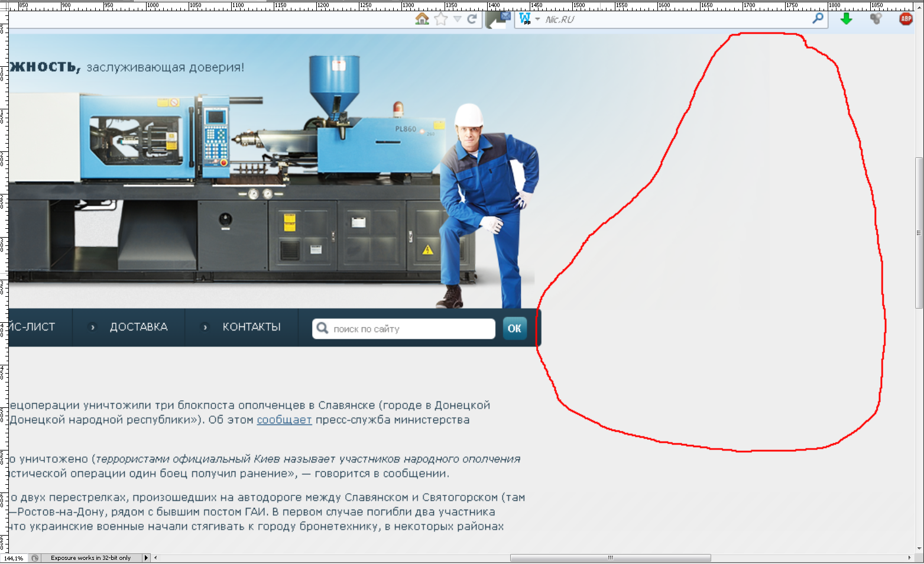924x564 pixels.
Task: Click the green download arrow icon
Action: (846, 19)
